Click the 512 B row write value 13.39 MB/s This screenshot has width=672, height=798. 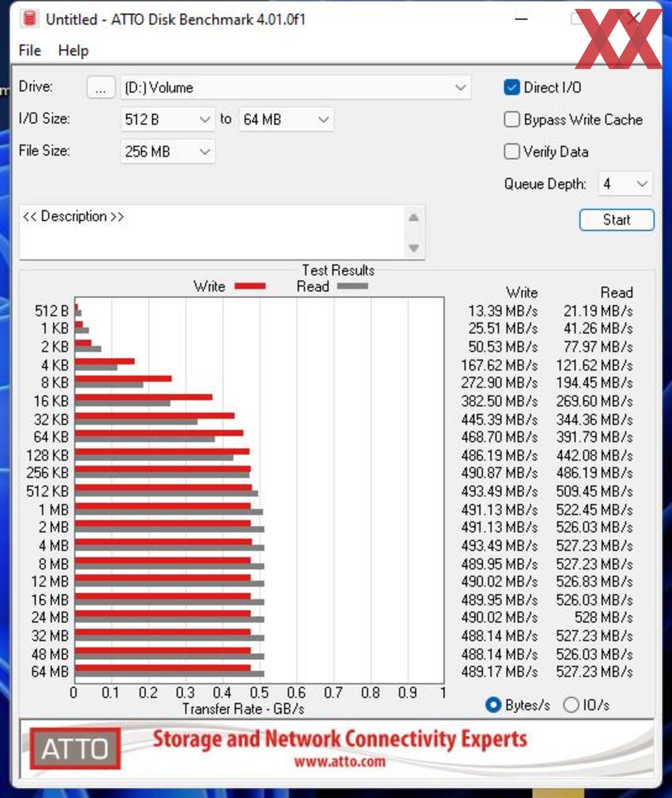(503, 311)
